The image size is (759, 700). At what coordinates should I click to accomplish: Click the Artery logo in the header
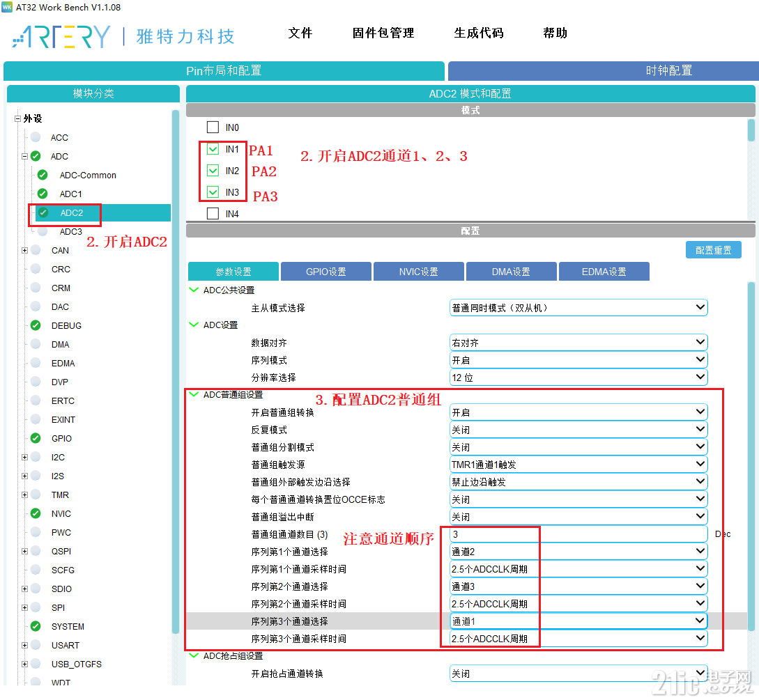[x=61, y=37]
